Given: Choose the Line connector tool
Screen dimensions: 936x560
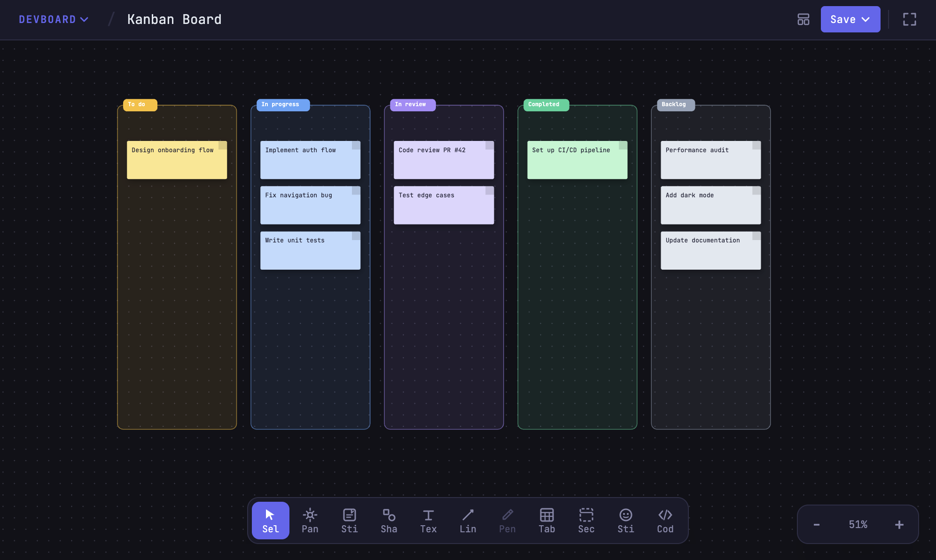Looking at the screenshot, I should [468, 520].
